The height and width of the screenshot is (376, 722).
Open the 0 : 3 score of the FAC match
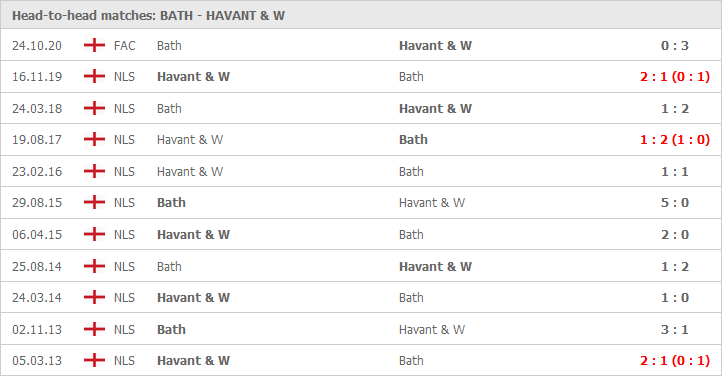point(675,46)
